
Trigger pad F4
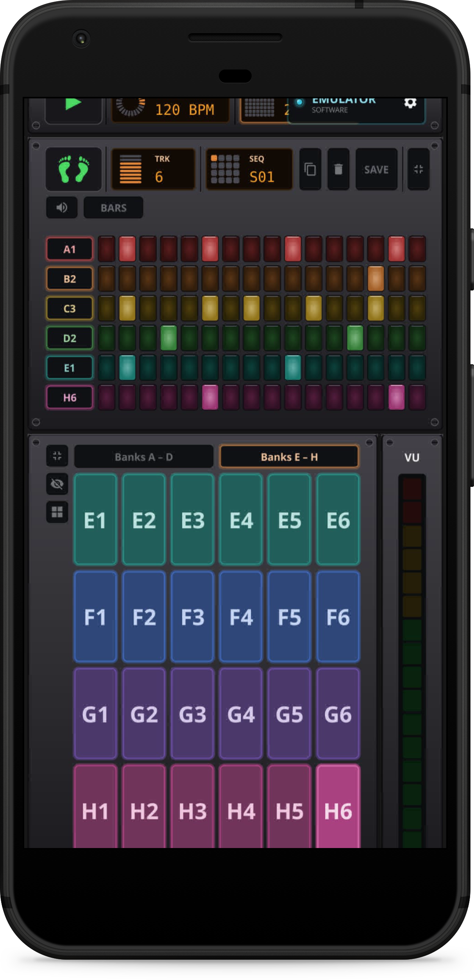coord(241,617)
